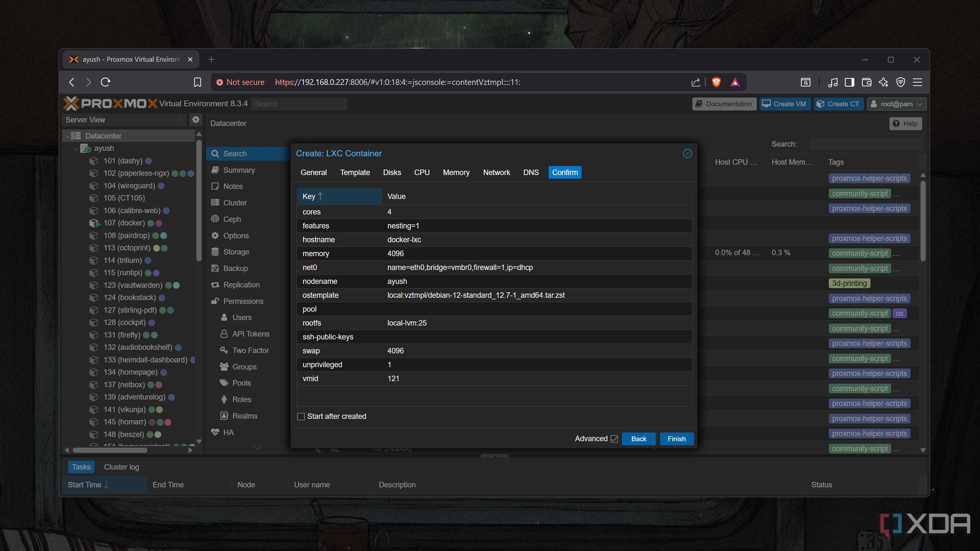Open API Tokens in sidebar
Viewport: 980px width, 551px height.
(x=250, y=334)
